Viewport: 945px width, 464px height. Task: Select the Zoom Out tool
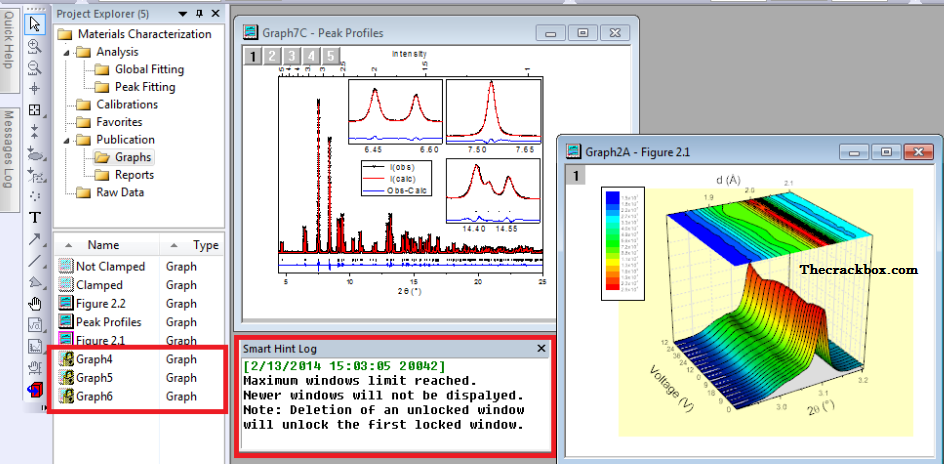click(x=35, y=67)
